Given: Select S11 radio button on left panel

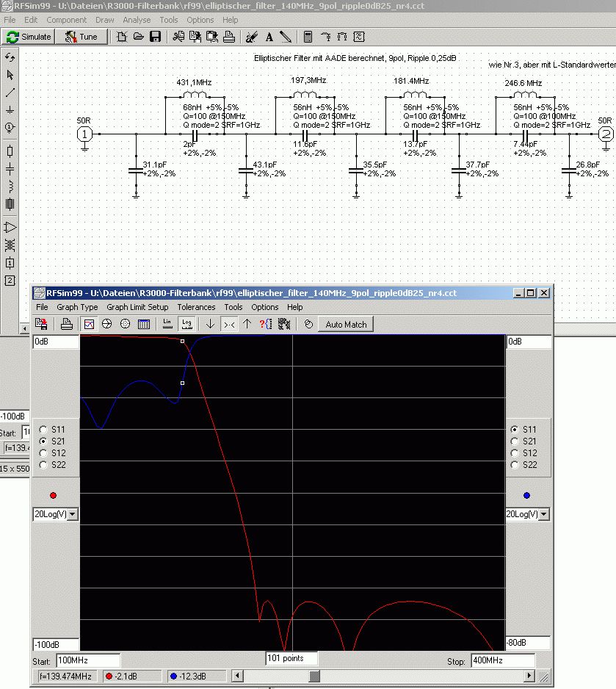Looking at the screenshot, I should tap(43, 430).
